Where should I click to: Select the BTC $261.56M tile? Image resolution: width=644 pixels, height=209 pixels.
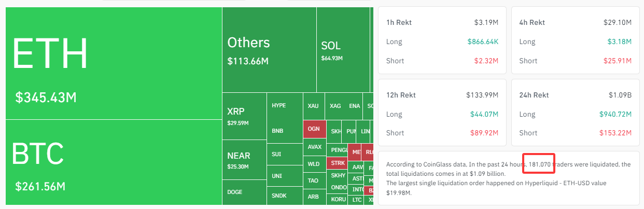[114, 162]
